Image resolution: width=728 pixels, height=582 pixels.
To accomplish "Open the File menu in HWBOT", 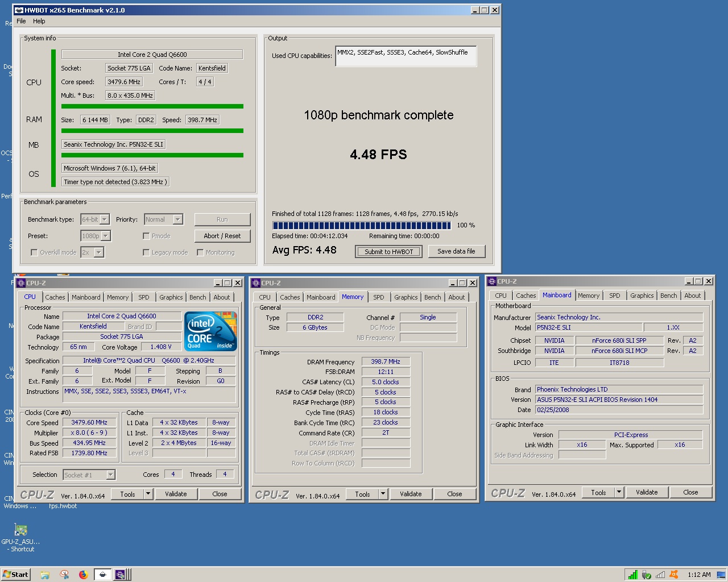I will point(21,21).
